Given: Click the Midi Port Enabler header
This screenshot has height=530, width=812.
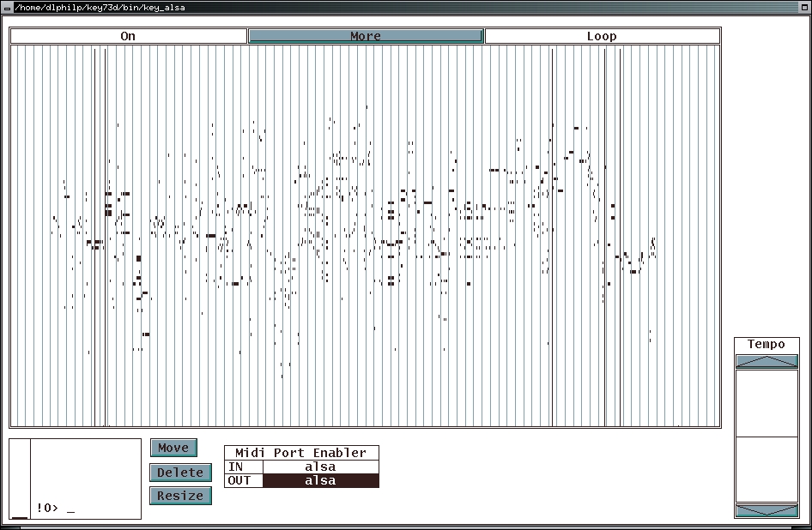Looking at the screenshot, I should click(300, 453).
